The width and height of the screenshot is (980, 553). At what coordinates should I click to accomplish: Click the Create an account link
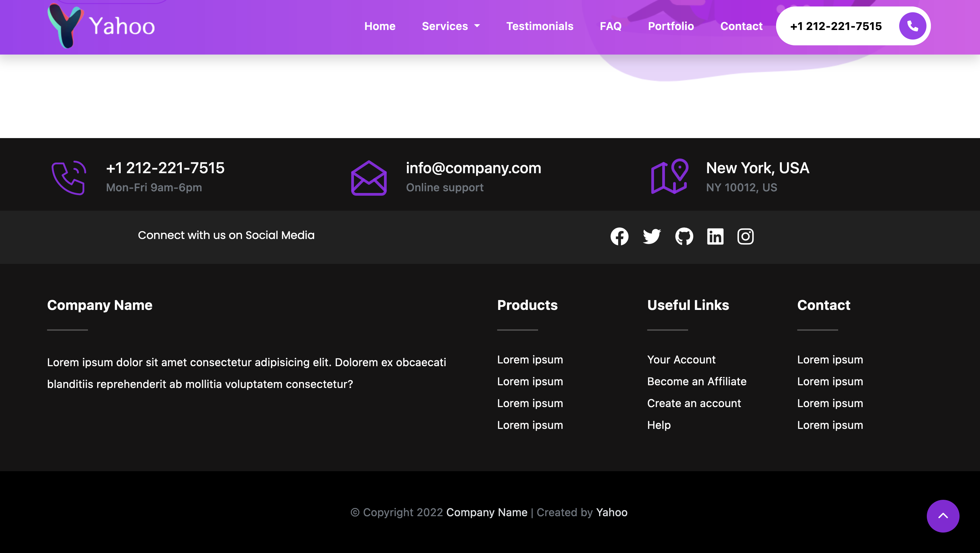(x=694, y=403)
